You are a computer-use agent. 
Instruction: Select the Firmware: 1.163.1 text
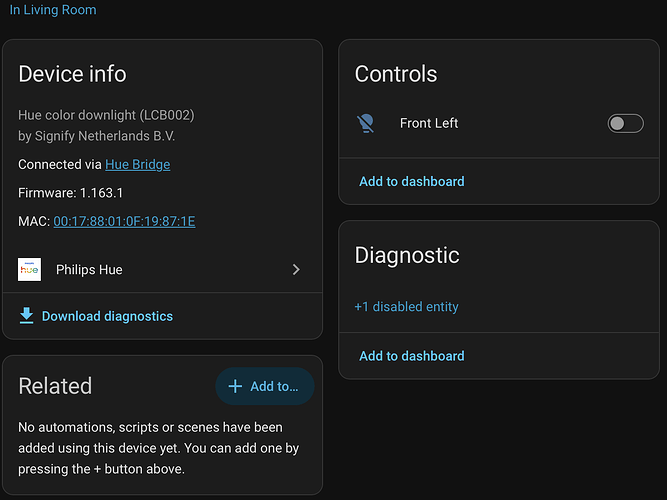(x=71, y=193)
